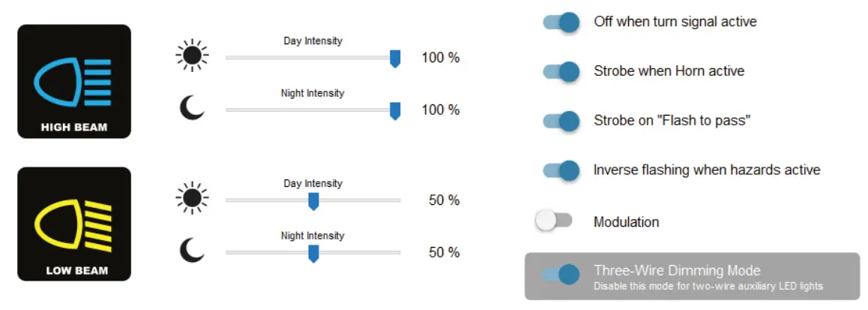Click the Low Beam Day Intensity slider handle
This screenshot has width=868, height=310.
313,201
